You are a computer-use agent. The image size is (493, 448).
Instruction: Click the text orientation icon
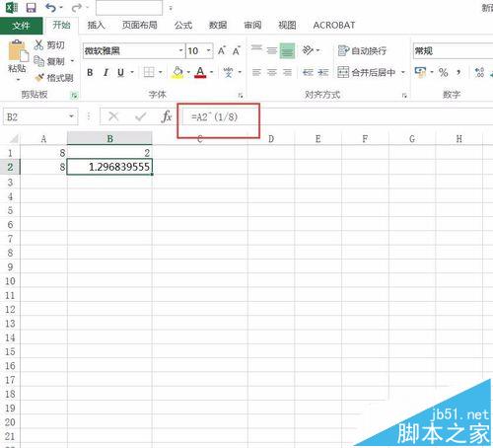point(308,50)
